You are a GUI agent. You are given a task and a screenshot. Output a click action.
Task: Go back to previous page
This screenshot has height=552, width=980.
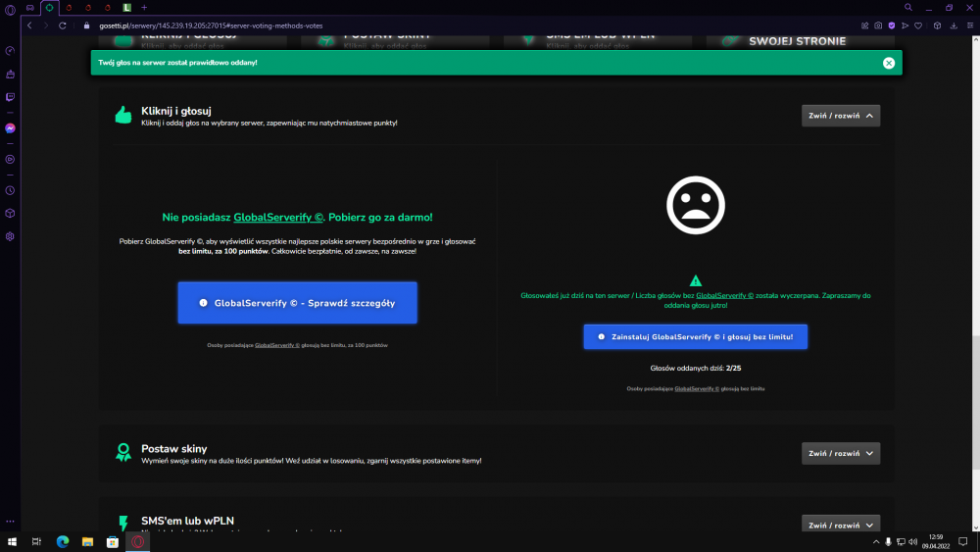(29, 25)
